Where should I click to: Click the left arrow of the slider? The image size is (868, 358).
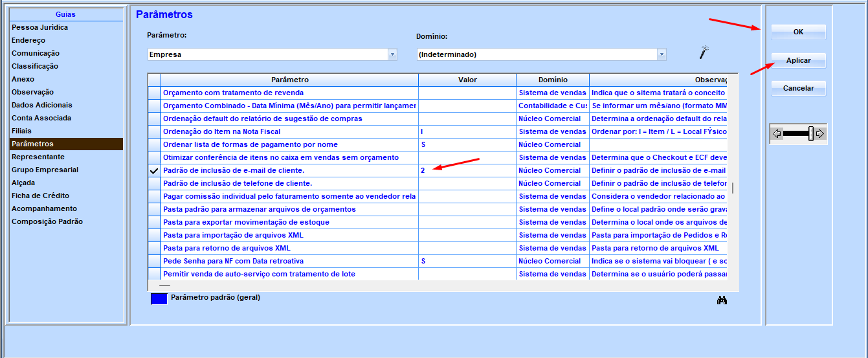(x=777, y=134)
